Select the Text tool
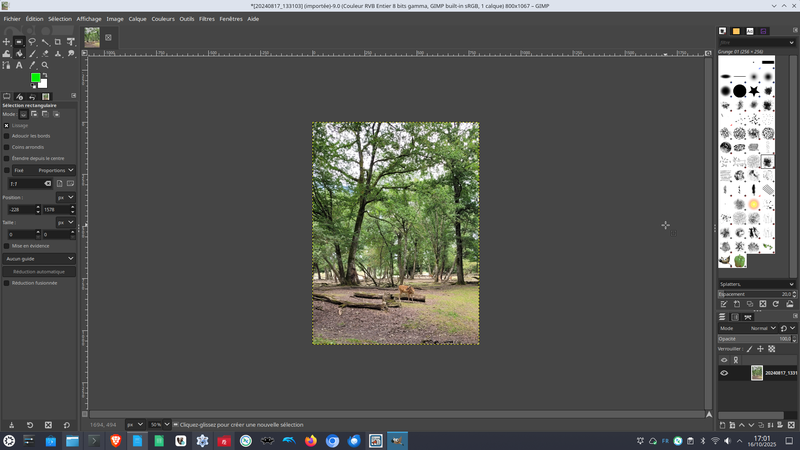 point(19,65)
